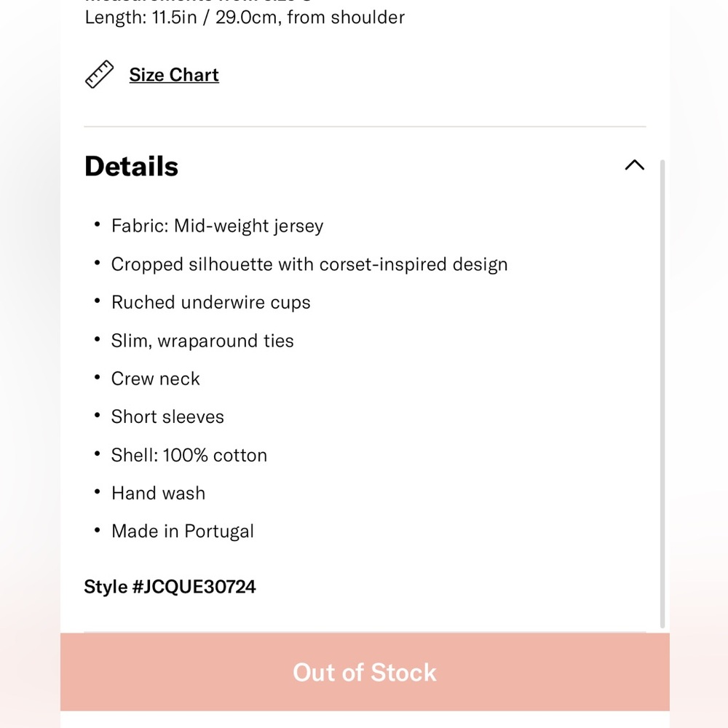Click the ruler icon beside Size Chart
728x728 pixels.
pos(100,74)
